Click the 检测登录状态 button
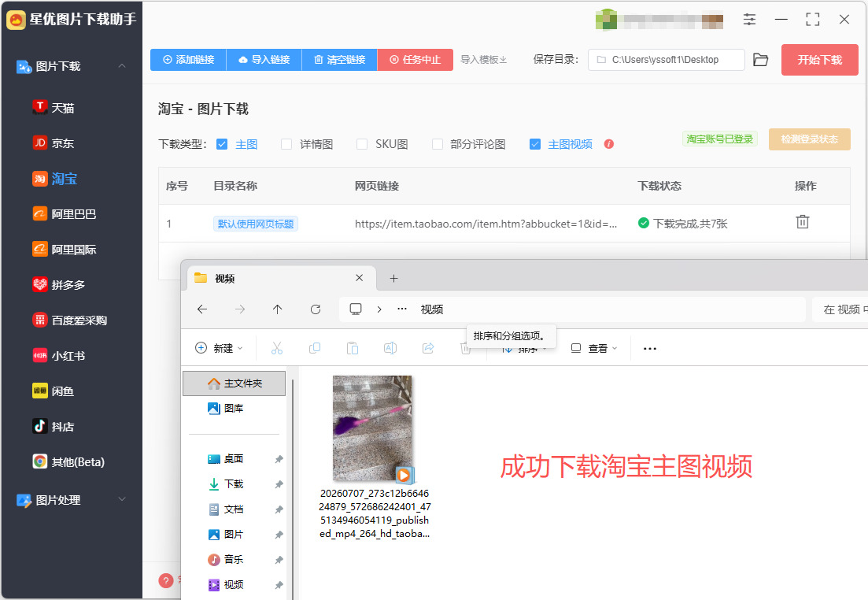This screenshot has width=868, height=600. [809, 139]
